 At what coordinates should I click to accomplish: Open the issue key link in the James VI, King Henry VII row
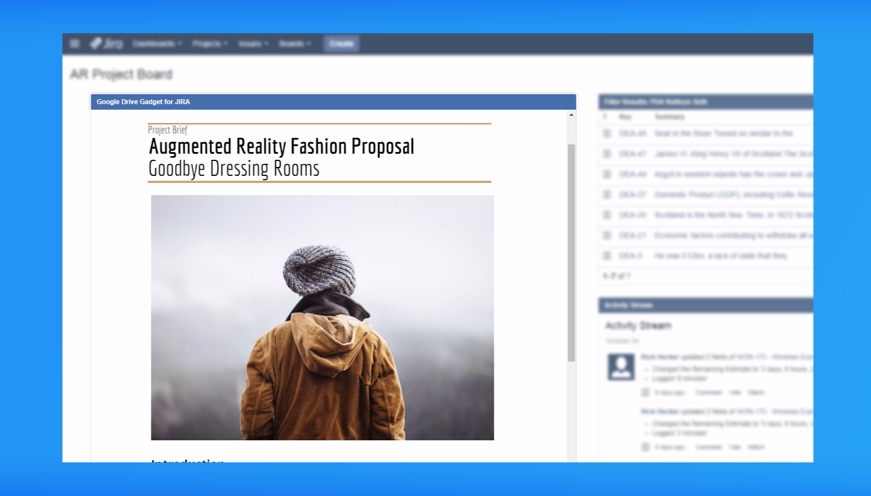pos(633,154)
